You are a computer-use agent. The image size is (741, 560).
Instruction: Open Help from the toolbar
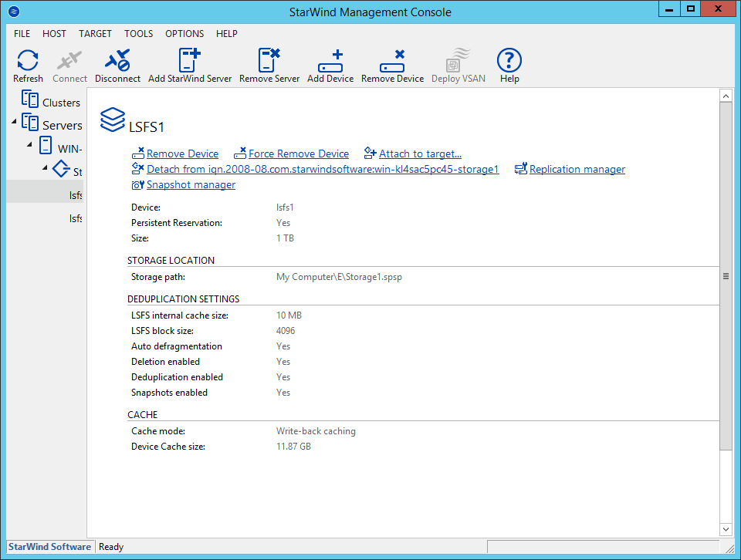click(509, 60)
